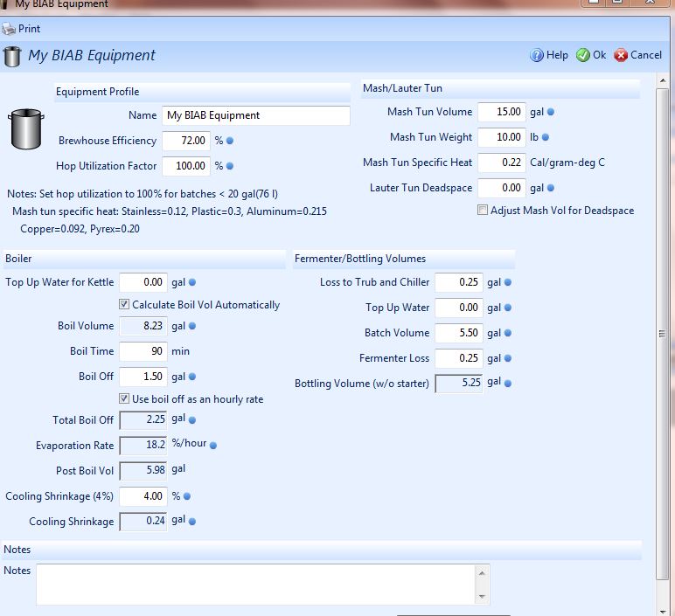This screenshot has height=616, width=675.
Task: Click blue dot beside Lauter Tun Deadspace
Action: [x=551, y=188]
